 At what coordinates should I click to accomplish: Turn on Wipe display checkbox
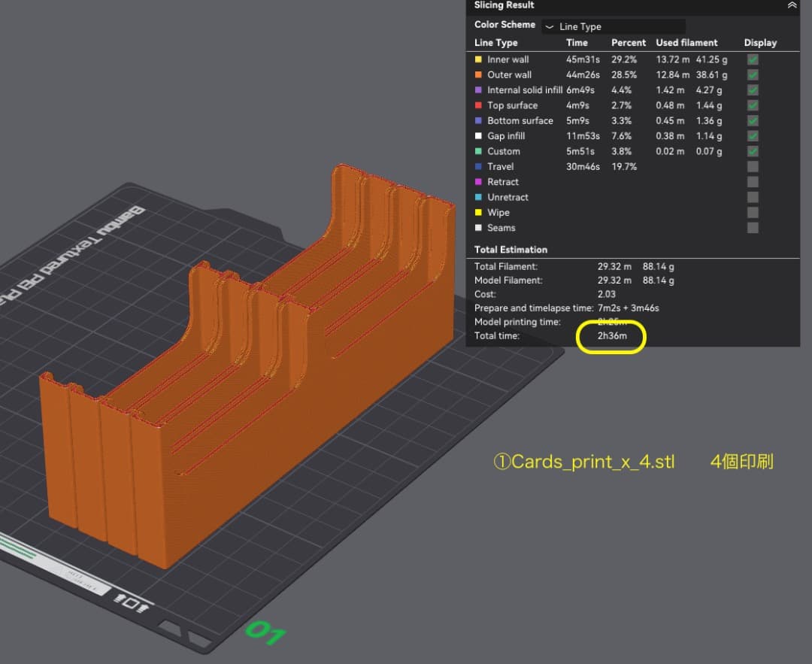click(x=753, y=213)
